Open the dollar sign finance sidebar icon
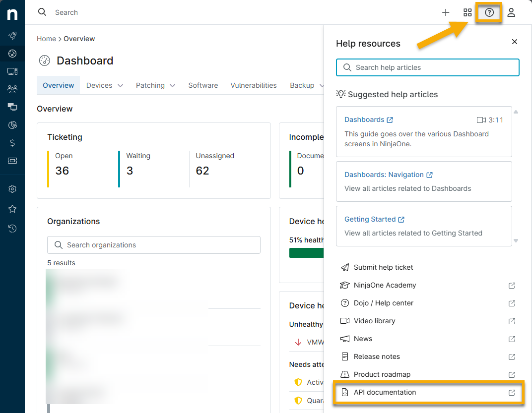This screenshot has width=532, height=413. pyautogui.click(x=12, y=143)
